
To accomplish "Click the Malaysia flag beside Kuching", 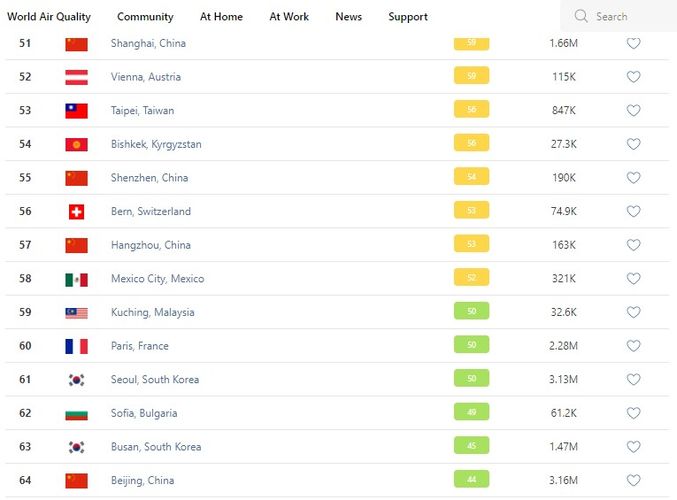I will (x=76, y=313).
